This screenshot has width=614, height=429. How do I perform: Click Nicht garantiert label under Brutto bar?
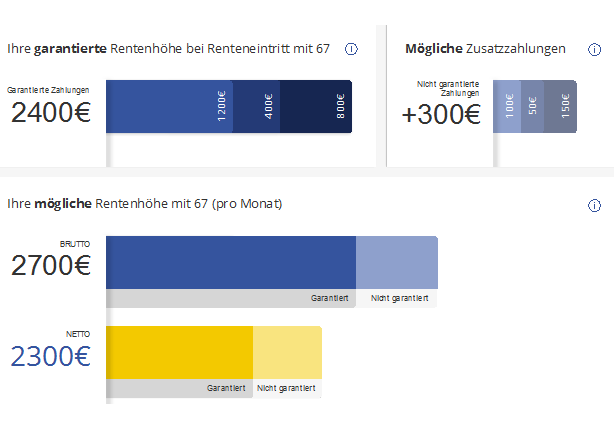(399, 298)
